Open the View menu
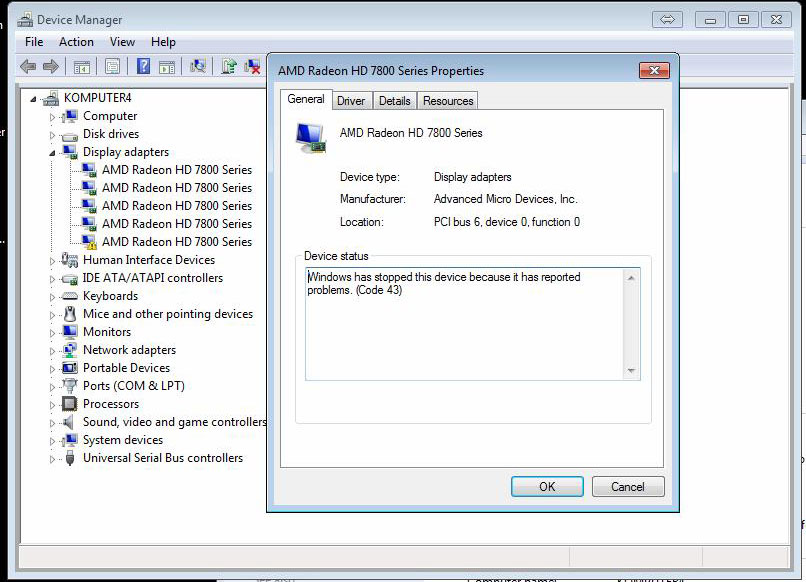This screenshot has height=582, width=806. (x=122, y=42)
